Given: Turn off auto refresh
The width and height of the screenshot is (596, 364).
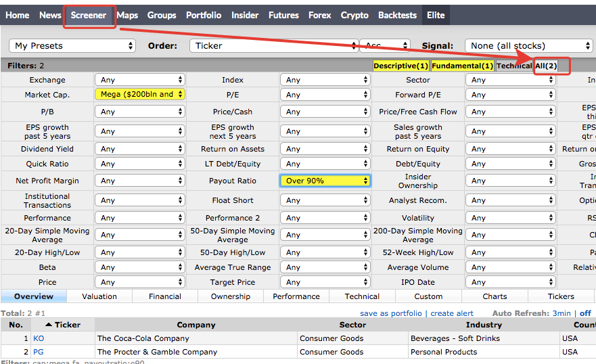Looking at the screenshot, I should point(585,313).
